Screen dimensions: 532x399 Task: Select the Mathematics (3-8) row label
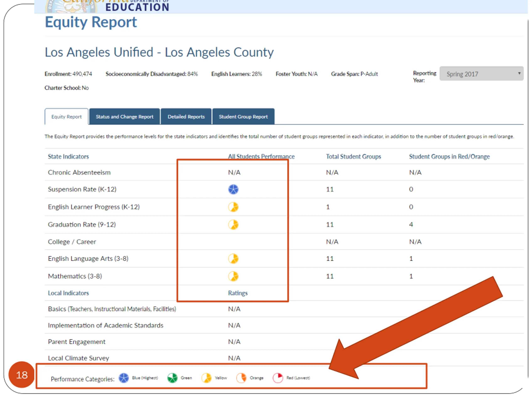pos(75,276)
